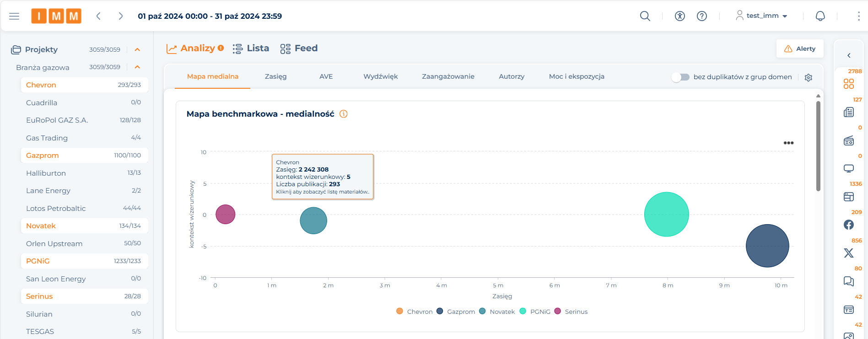The height and width of the screenshot is (339, 868).
Task: Filter by web portals icon (1336)
Action: pos(849,197)
